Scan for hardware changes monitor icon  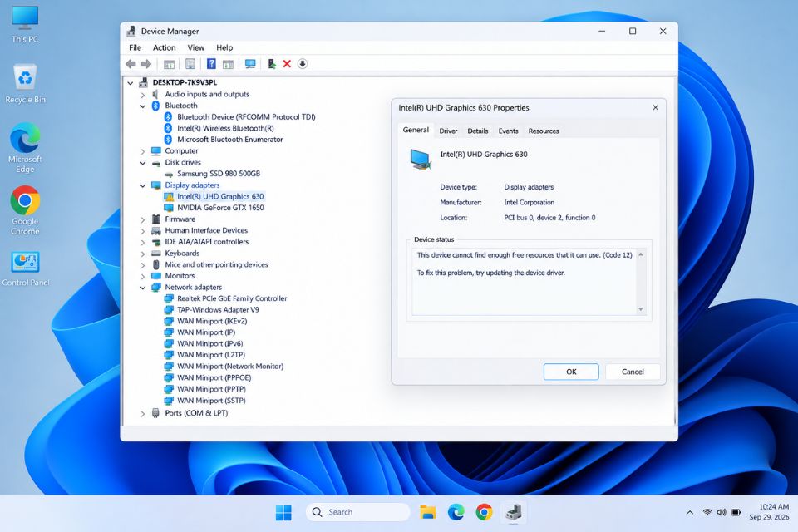click(250, 64)
